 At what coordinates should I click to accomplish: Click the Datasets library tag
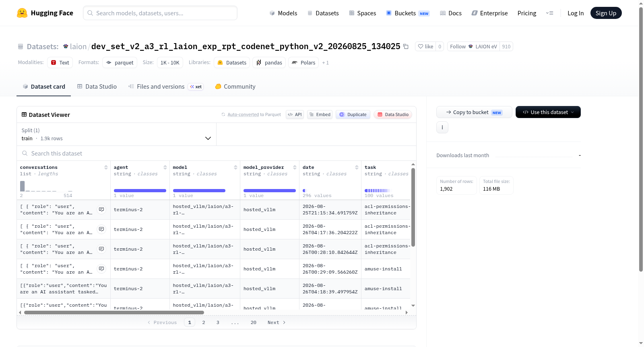pyautogui.click(x=232, y=62)
